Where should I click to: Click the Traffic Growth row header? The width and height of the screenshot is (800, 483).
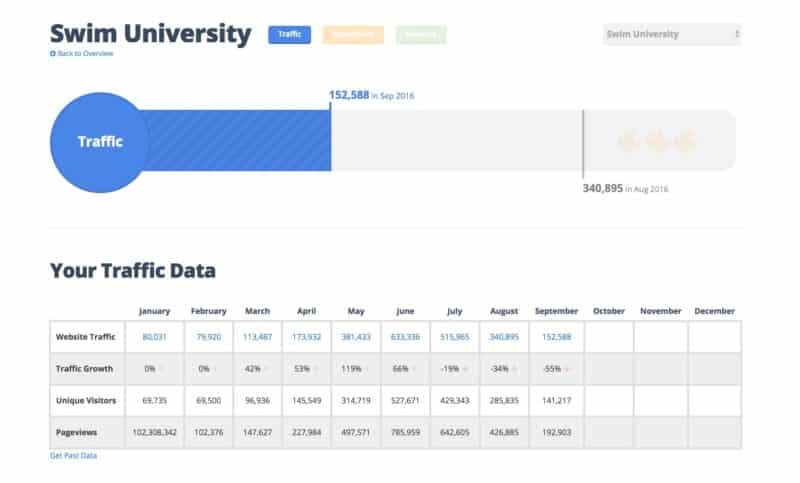(84, 368)
